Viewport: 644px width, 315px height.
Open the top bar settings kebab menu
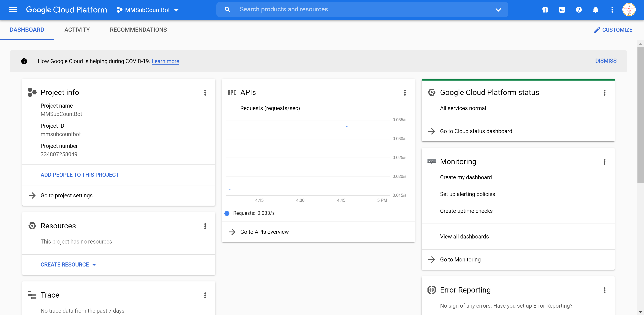click(x=612, y=10)
